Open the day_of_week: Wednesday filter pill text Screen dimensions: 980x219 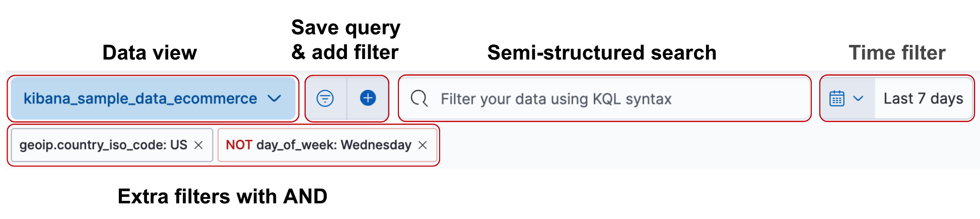pyautogui.click(x=334, y=145)
